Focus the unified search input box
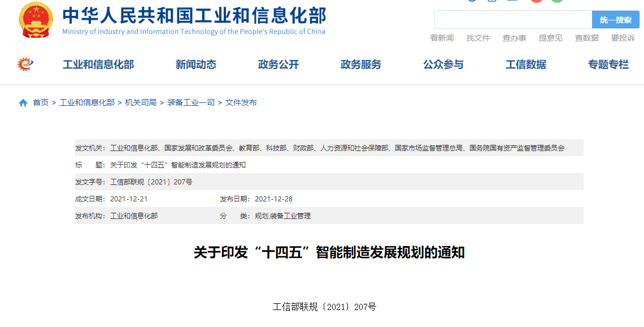 tap(514, 20)
